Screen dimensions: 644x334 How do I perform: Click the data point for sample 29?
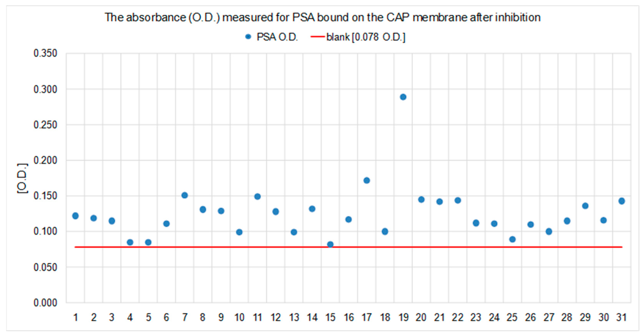(x=585, y=206)
